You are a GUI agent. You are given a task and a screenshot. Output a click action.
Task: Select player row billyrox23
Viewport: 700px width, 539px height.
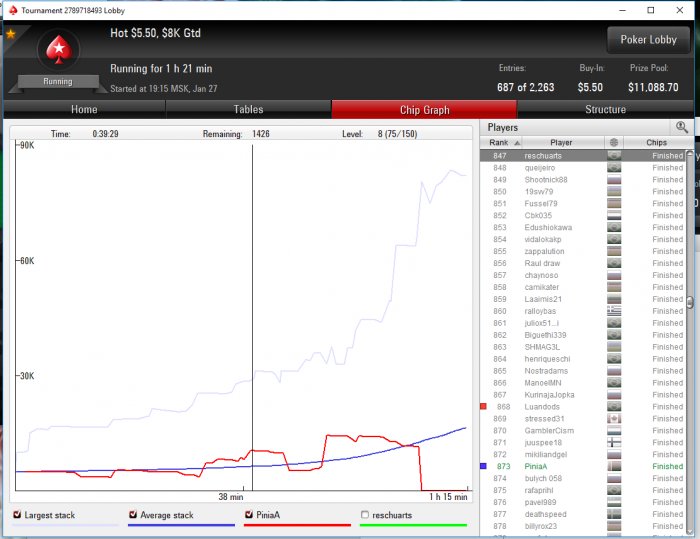tap(582, 526)
